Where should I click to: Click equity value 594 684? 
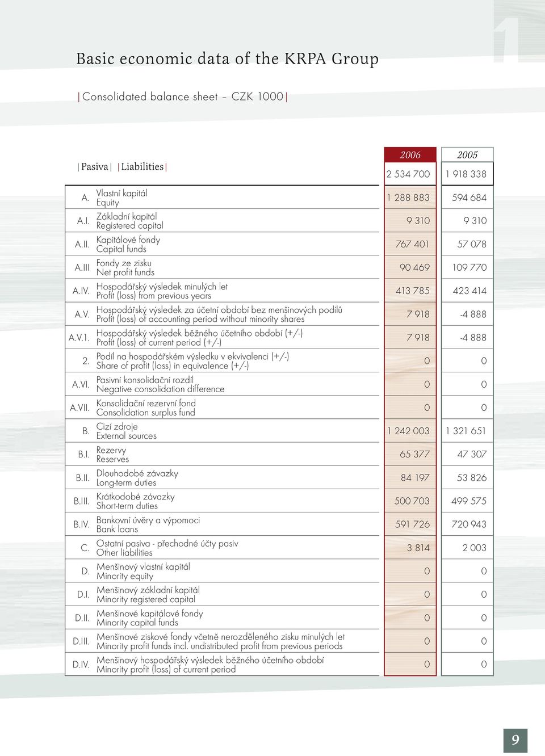[469, 198]
